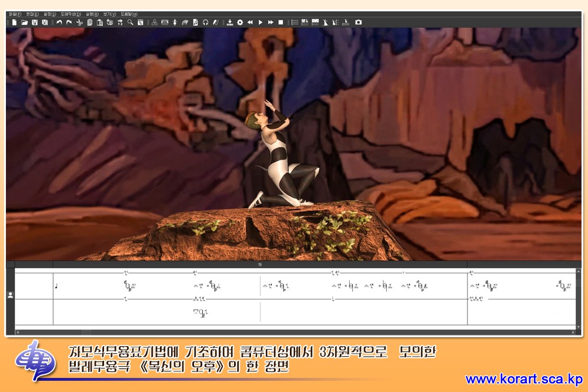The height and width of the screenshot is (392, 588).
Task: Click the numbered 1-2 arrow ordering icon
Action: (x=120, y=22)
